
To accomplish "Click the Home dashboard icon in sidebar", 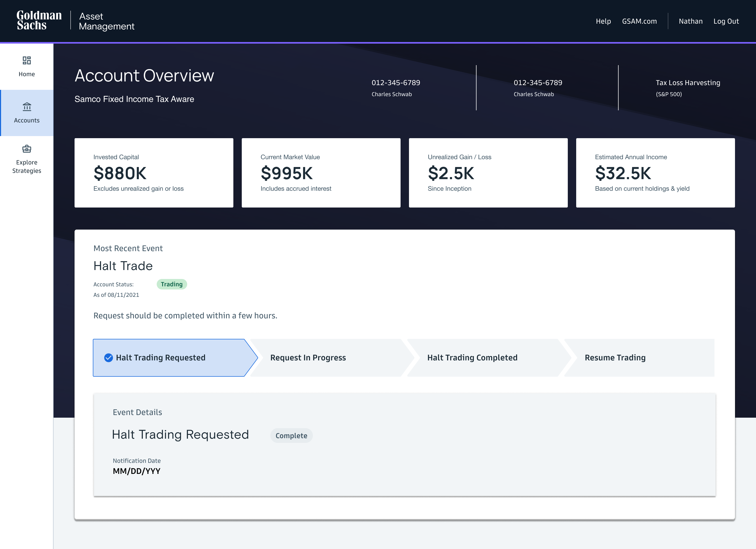I will point(27,60).
